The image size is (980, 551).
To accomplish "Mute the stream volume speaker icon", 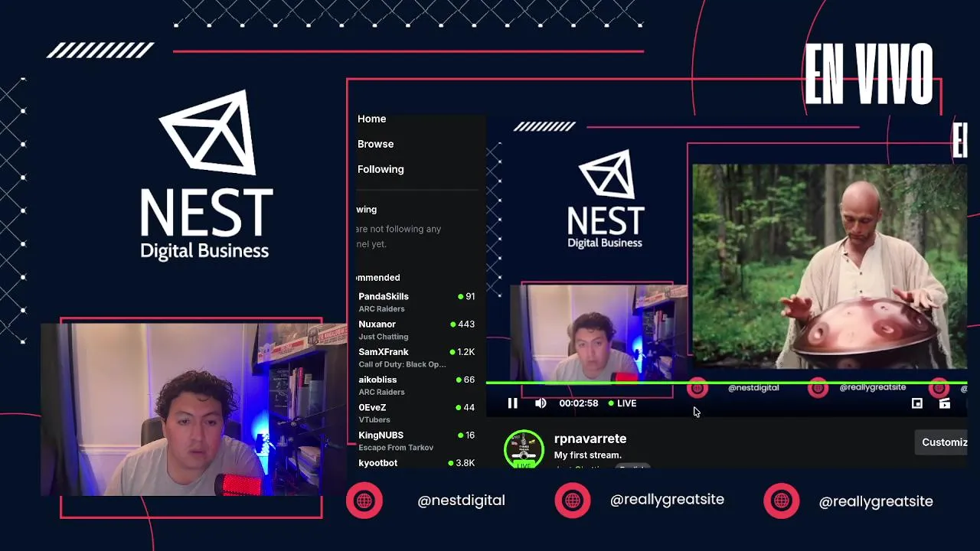I will (x=541, y=403).
